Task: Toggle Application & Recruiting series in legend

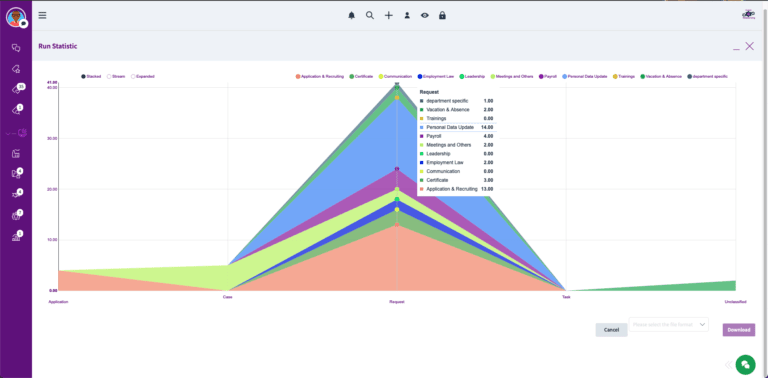Action: (x=320, y=76)
